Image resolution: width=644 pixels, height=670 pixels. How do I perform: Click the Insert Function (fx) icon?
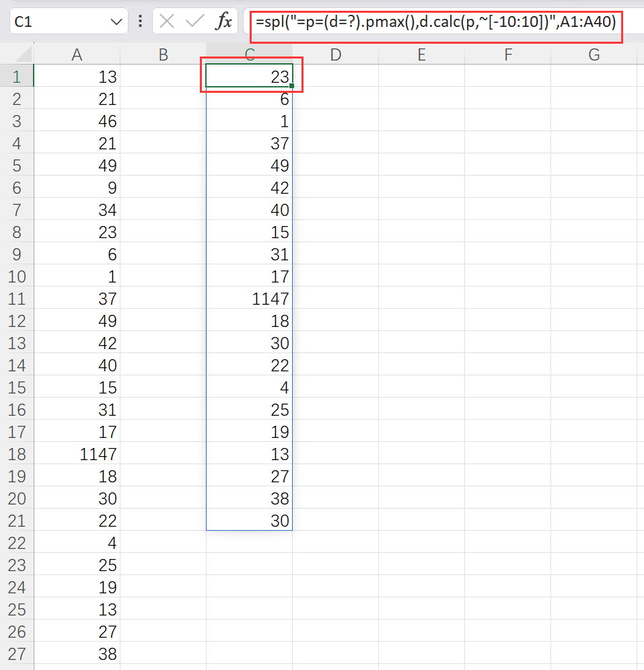[225, 21]
